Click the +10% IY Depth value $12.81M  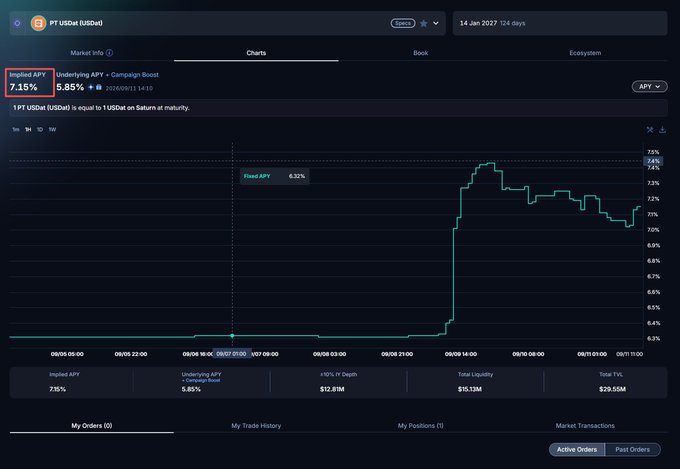point(332,389)
